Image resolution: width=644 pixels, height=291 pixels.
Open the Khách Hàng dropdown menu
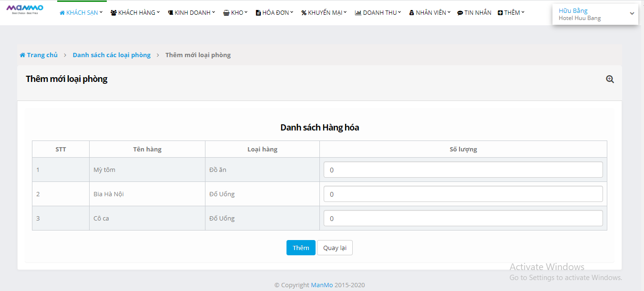(x=135, y=13)
